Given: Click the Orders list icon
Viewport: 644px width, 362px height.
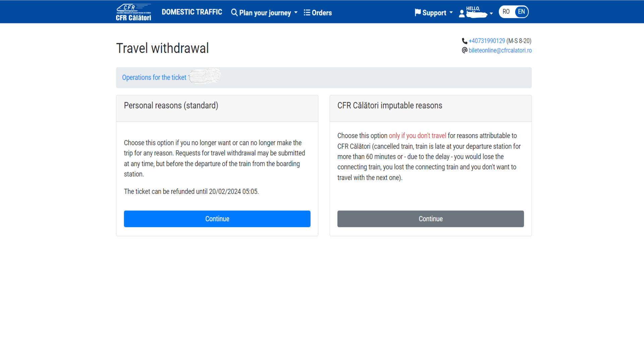Looking at the screenshot, I should [307, 12].
